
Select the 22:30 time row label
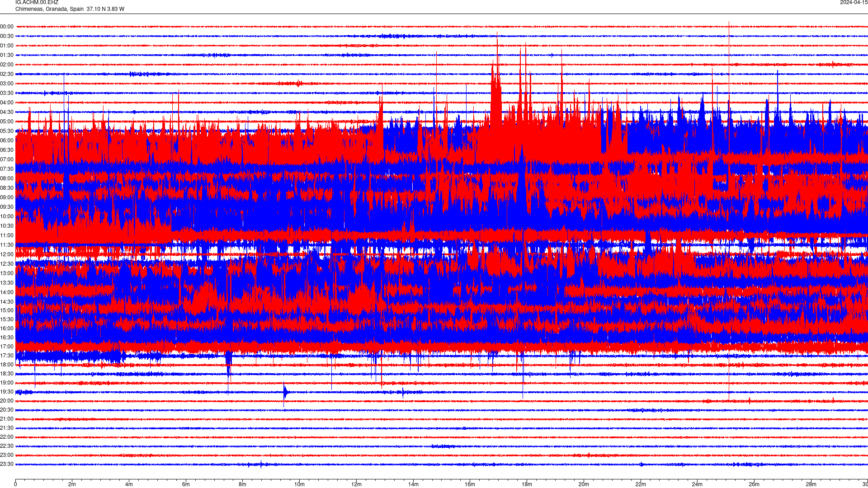7,446
